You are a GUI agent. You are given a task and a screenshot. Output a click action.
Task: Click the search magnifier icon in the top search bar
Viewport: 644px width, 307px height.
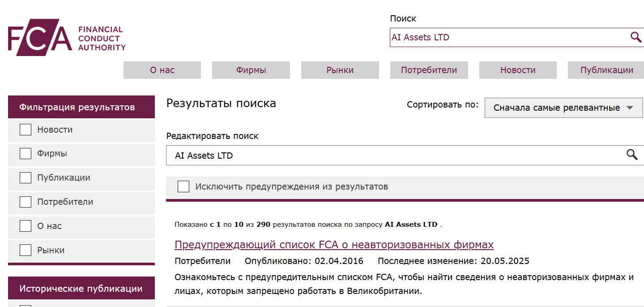coord(635,37)
